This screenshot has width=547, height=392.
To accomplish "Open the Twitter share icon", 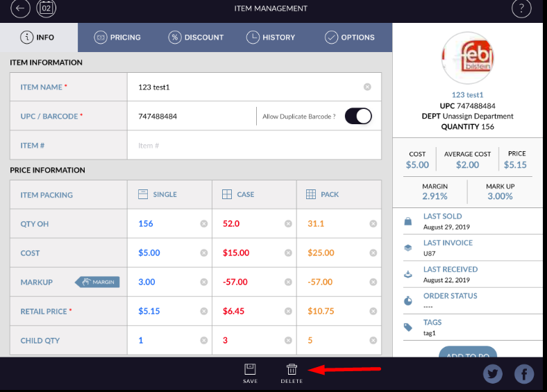I will (x=493, y=375).
